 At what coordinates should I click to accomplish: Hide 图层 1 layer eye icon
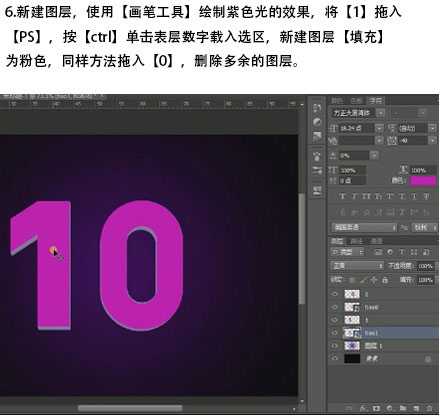click(x=335, y=346)
